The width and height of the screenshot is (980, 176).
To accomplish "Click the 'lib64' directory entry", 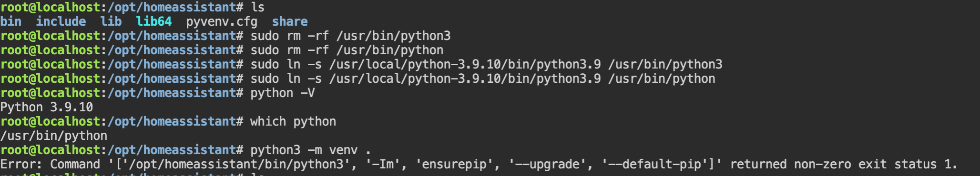I will [x=154, y=21].
